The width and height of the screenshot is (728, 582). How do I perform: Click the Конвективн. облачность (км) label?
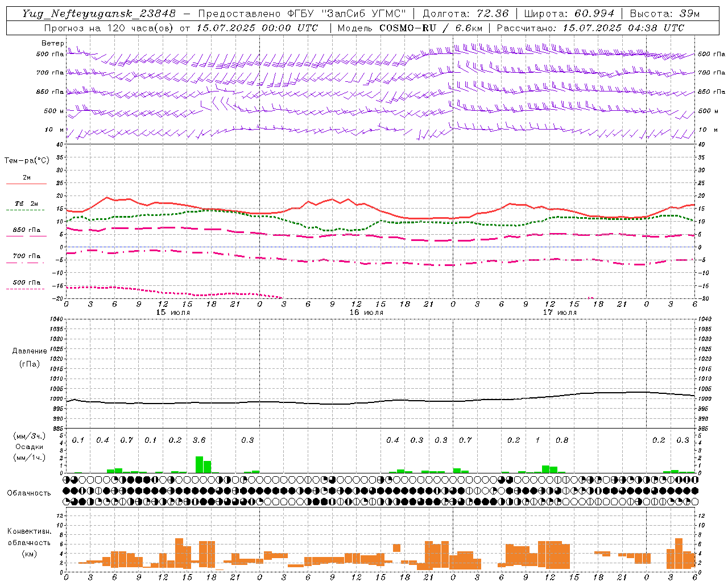point(29,542)
